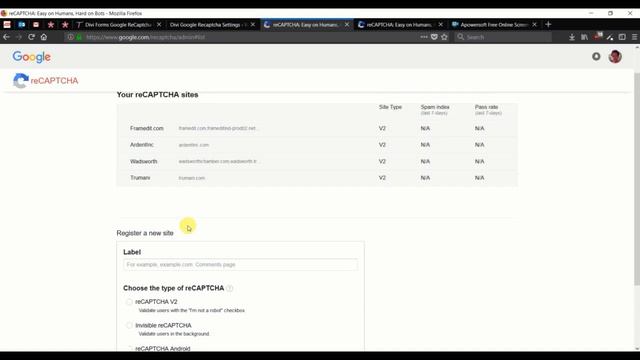
Task: Open the Wadsworth site entry
Action: pyautogui.click(x=143, y=162)
